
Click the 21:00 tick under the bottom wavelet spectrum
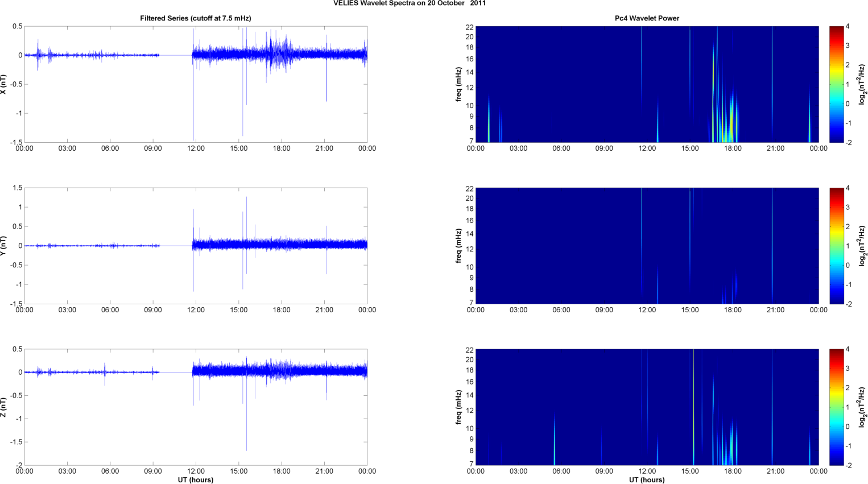pos(775,471)
